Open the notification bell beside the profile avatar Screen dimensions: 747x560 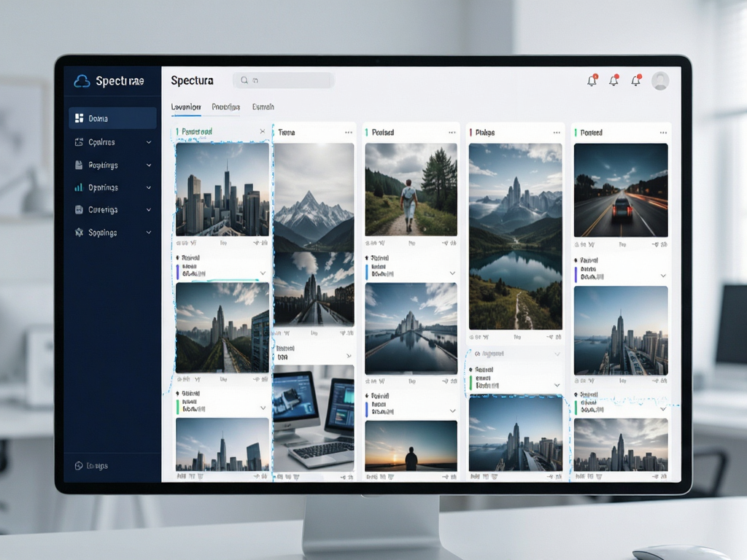click(635, 80)
